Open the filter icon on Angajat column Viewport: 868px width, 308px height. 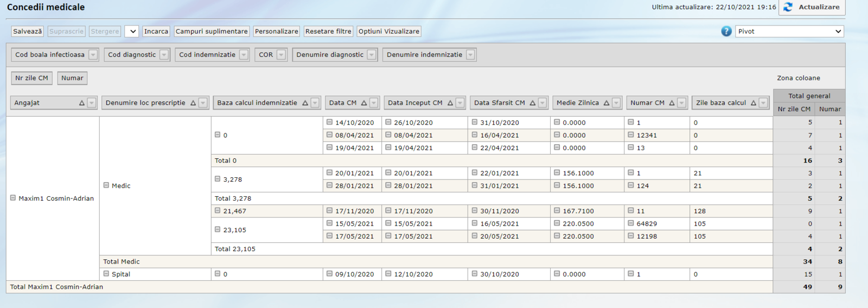92,103
